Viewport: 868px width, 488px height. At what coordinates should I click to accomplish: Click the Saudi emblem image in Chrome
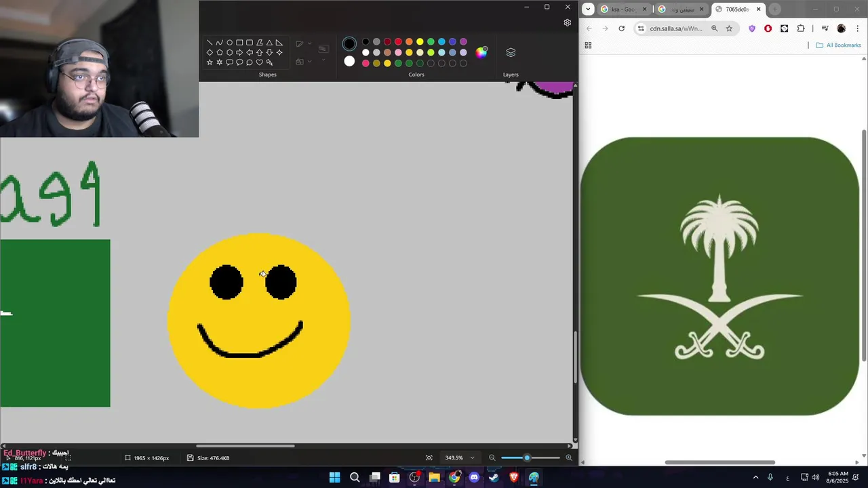click(x=719, y=277)
